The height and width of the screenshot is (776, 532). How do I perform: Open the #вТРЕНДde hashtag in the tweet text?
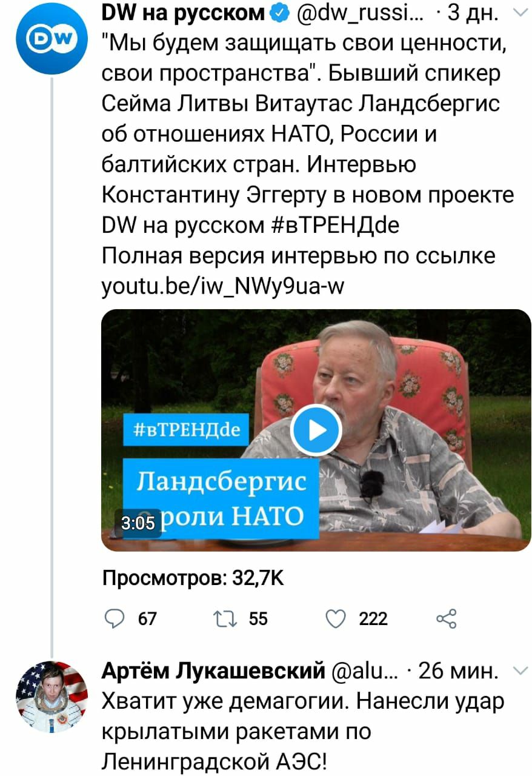(333, 225)
